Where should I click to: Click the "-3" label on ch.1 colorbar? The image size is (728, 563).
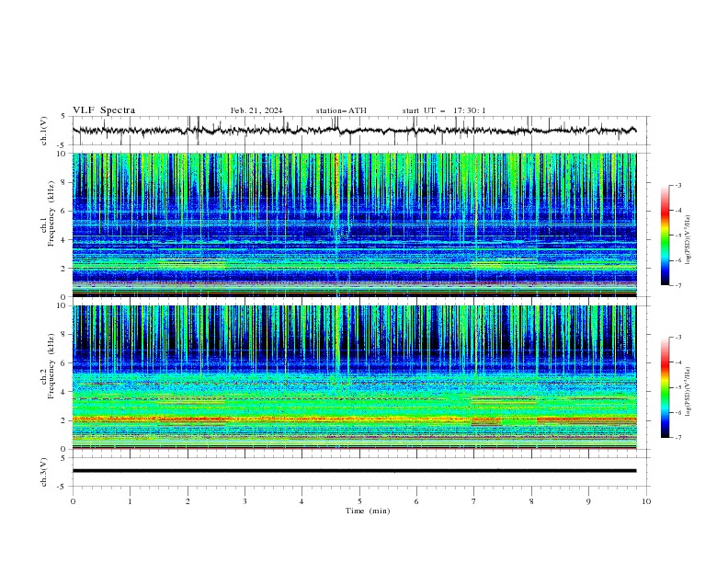(677, 185)
